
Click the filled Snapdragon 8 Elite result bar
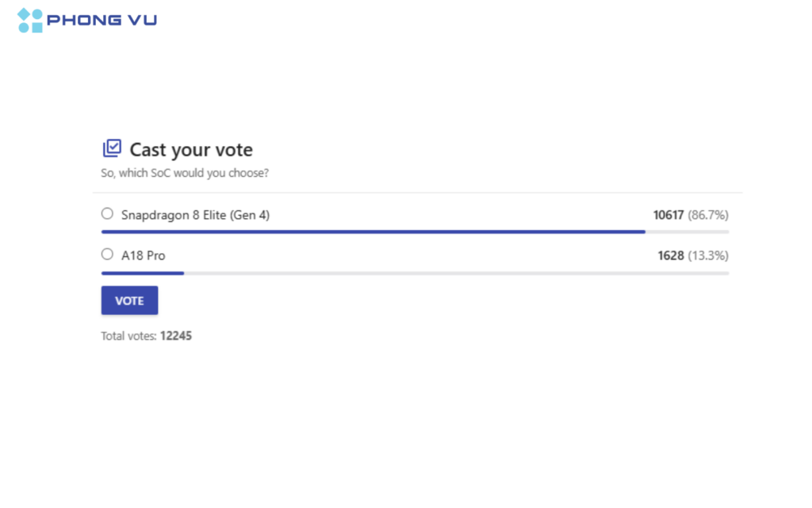tap(373, 232)
